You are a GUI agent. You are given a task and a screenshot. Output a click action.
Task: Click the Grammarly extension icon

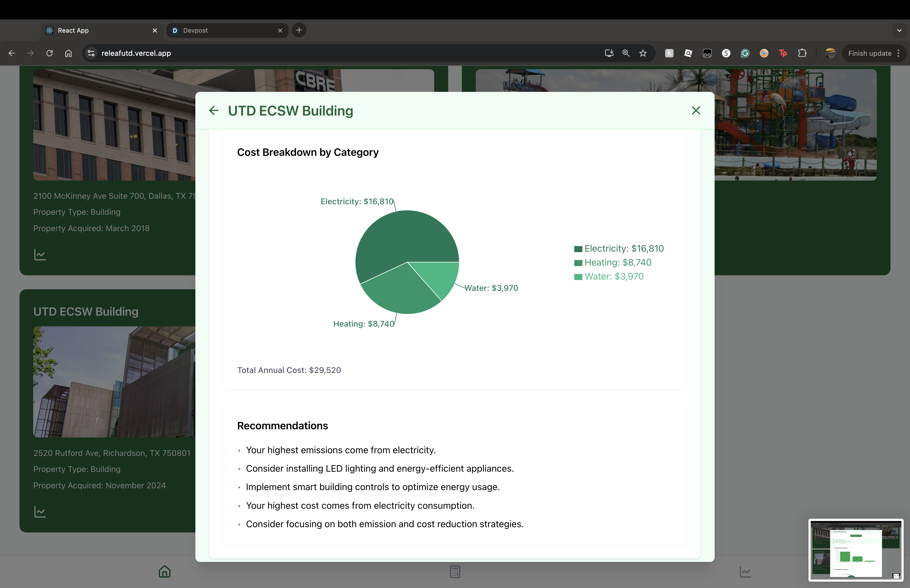pyautogui.click(x=745, y=53)
